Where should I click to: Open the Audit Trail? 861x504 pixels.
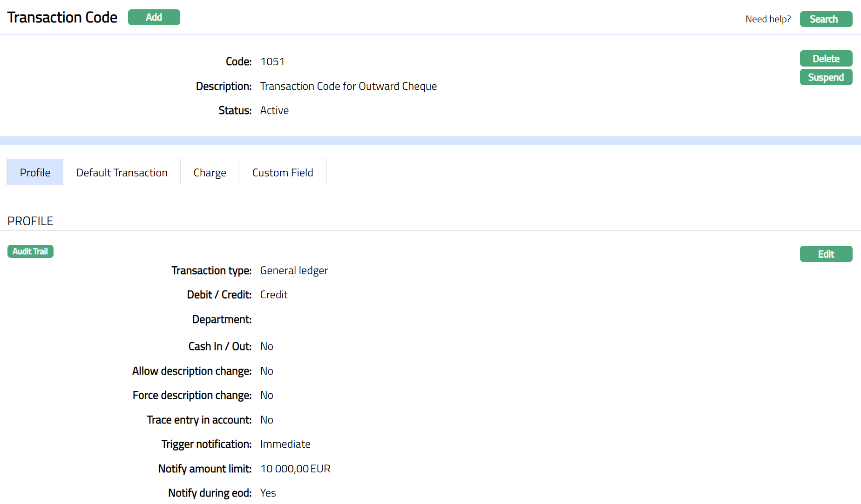pyautogui.click(x=30, y=251)
